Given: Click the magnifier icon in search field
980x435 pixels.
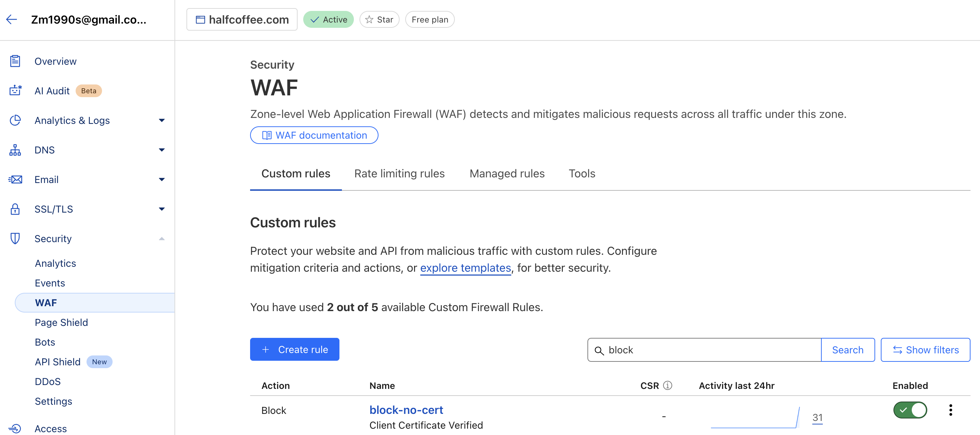Looking at the screenshot, I should coord(599,350).
